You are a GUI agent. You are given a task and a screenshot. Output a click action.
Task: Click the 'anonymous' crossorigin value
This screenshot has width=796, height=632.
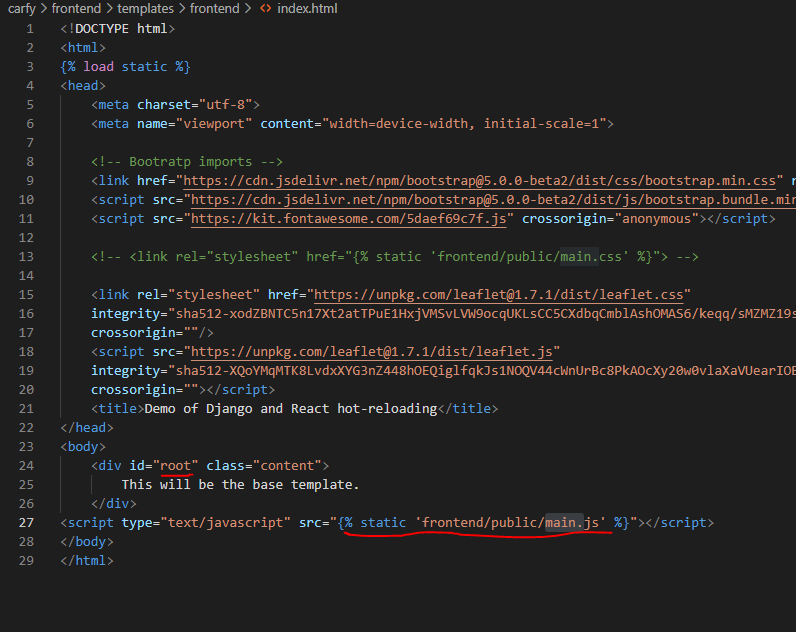tap(657, 219)
